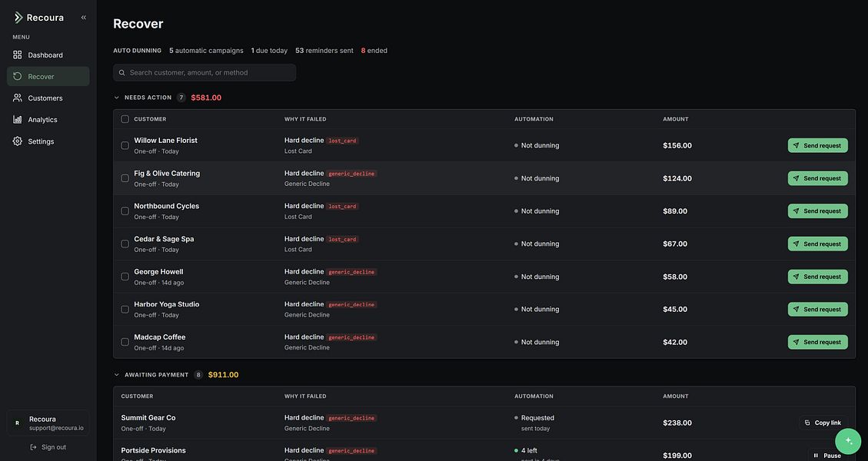
Task: Click the Settings gear icon
Action: pos(18,141)
